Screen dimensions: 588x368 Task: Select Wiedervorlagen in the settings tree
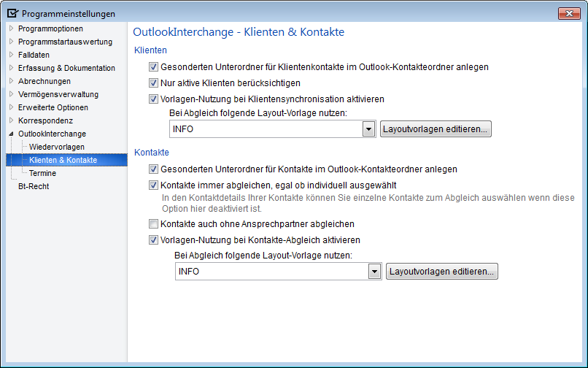pos(57,147)
